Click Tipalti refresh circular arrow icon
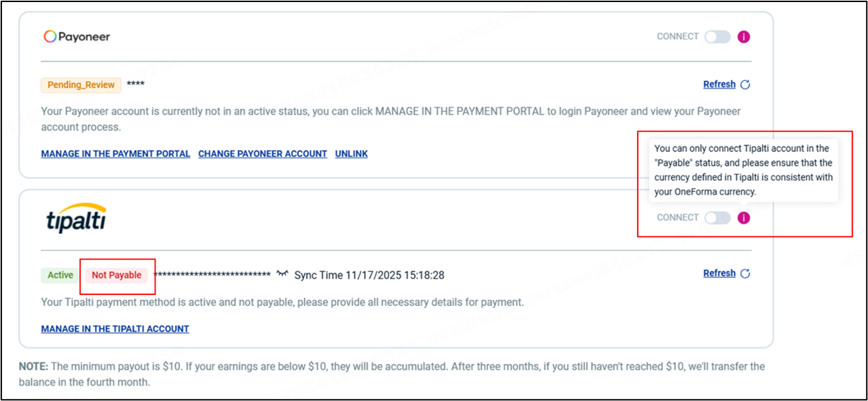Screen dimensions: 868x401 (x=745, y=274)
